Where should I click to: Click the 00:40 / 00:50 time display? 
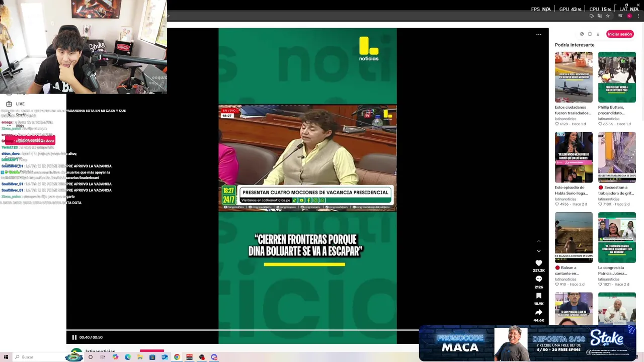(x=91, y=337)
